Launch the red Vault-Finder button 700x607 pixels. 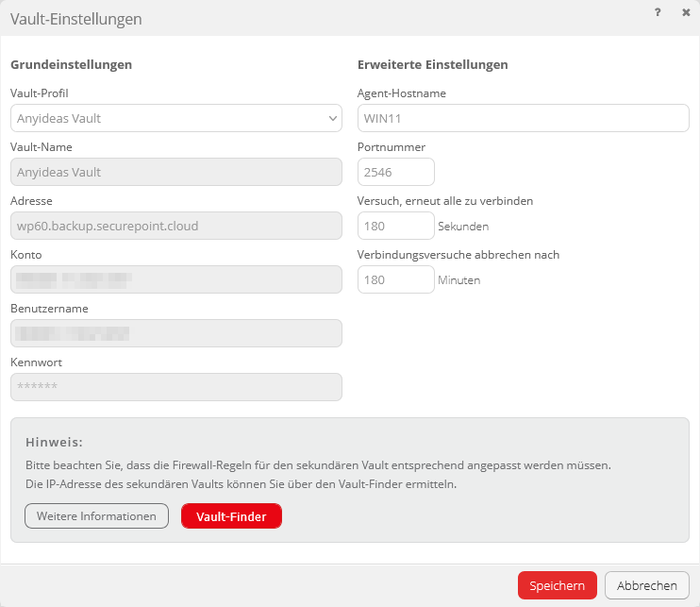(x=231, y=516)
